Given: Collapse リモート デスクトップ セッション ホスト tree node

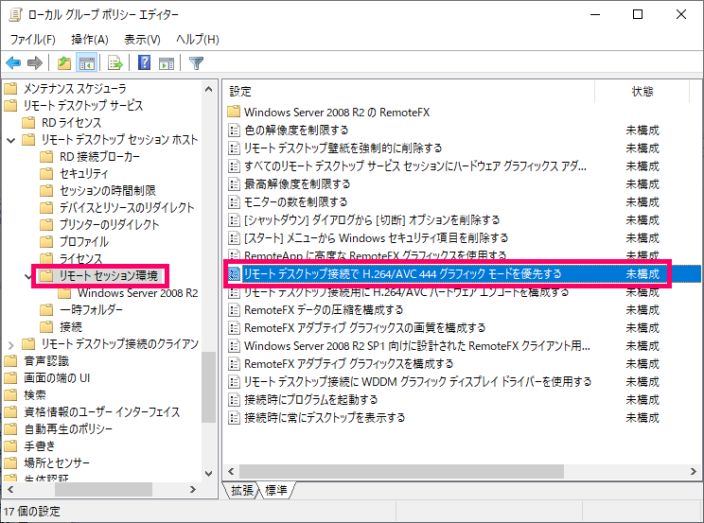Looking at the screenshot, I should pos(11,140).
